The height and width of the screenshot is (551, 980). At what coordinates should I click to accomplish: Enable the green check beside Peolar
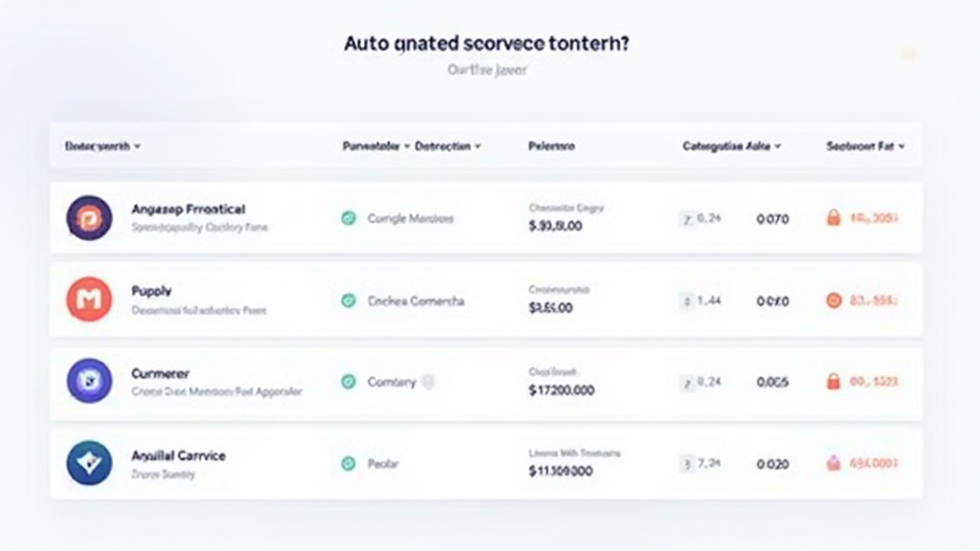pyautogui.click(x=348, y=463)
